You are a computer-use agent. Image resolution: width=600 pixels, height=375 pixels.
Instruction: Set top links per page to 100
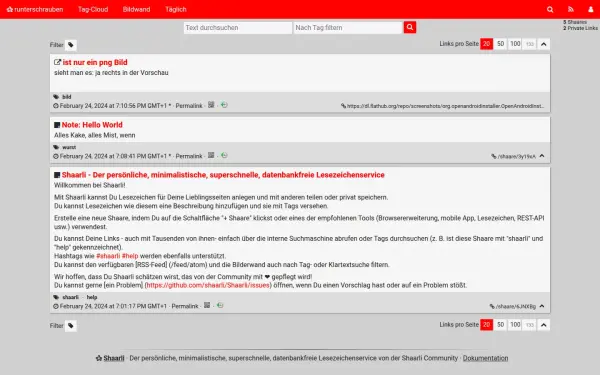point(515,44)
